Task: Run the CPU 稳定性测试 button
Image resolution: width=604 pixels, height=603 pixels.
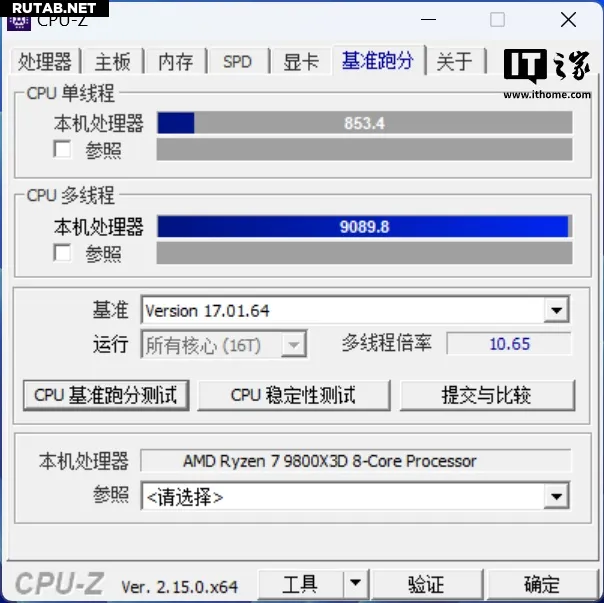Action: click(294, 395)
